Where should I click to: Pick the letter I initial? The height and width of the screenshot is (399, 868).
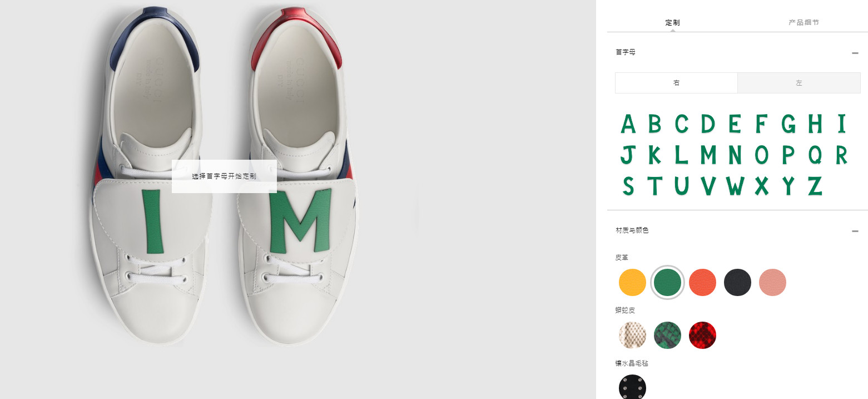pos(841,124)
